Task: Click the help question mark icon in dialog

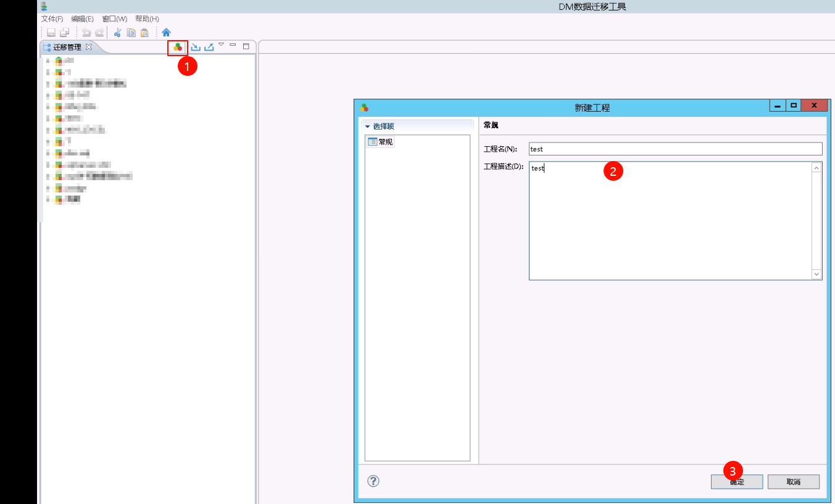Action: tap(373, 481)
